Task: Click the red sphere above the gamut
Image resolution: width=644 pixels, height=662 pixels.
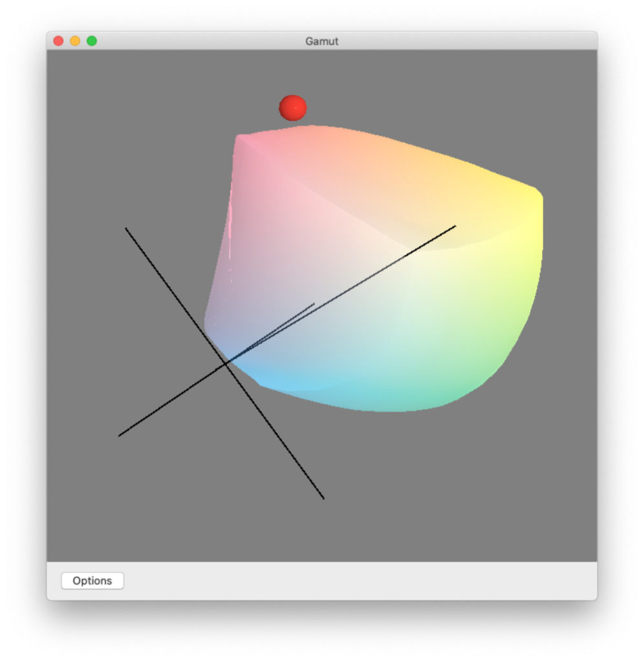Action: (292, 108)
